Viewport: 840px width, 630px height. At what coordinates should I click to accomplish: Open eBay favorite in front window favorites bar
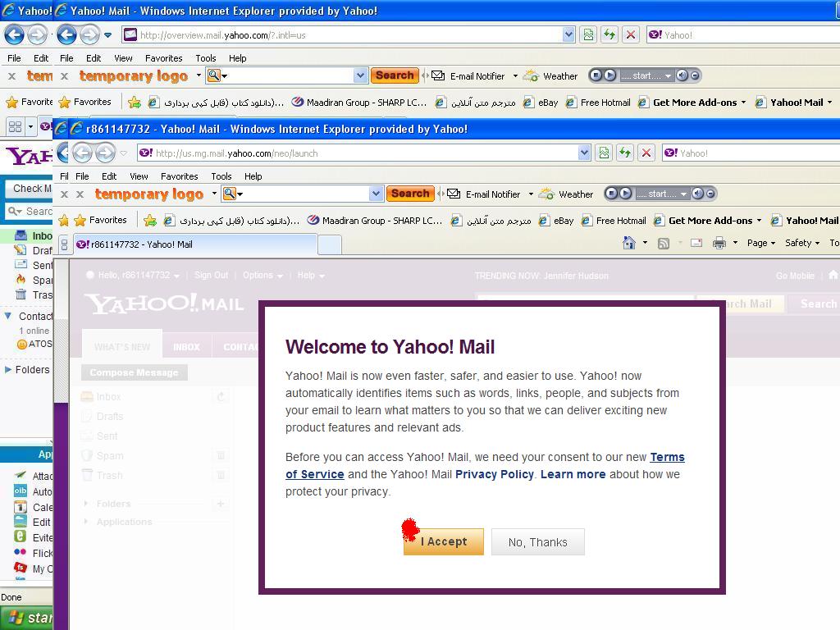click(556, 220)
